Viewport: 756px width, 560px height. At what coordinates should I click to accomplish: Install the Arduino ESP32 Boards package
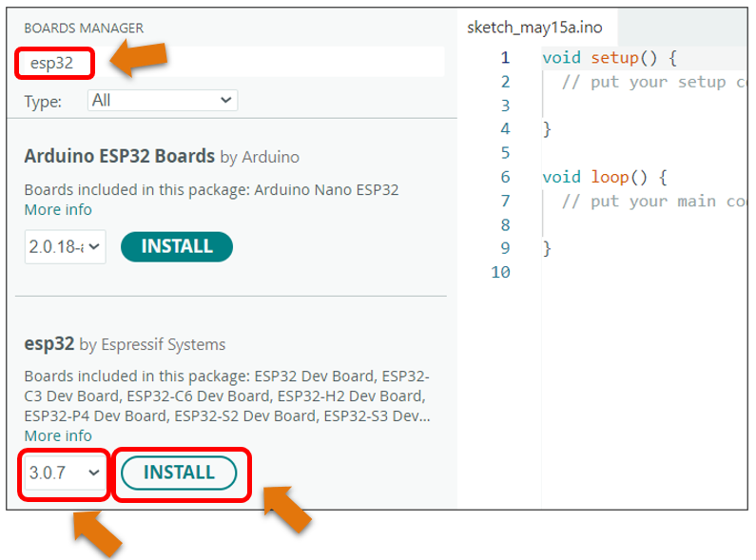(177, 247)
